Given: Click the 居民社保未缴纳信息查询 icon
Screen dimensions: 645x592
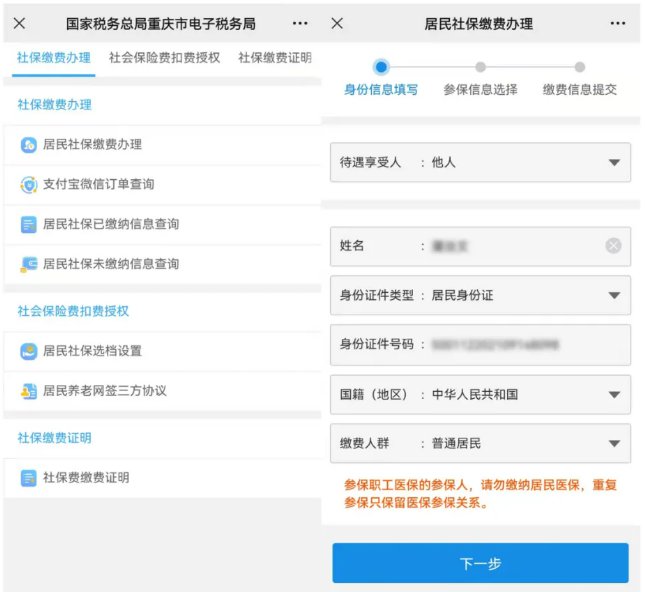Looking at the screenshot, I should [28, 265].
